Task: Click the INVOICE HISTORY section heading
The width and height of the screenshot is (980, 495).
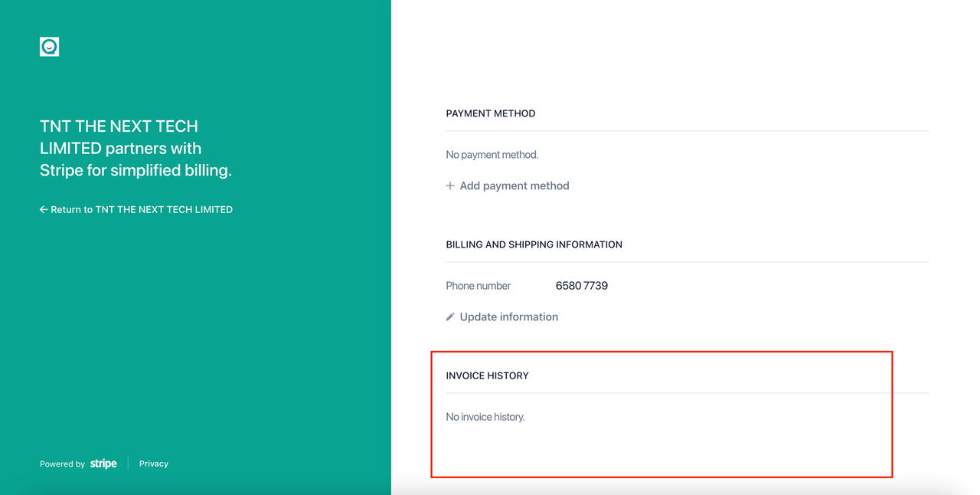Action: [x=487, y=375]
